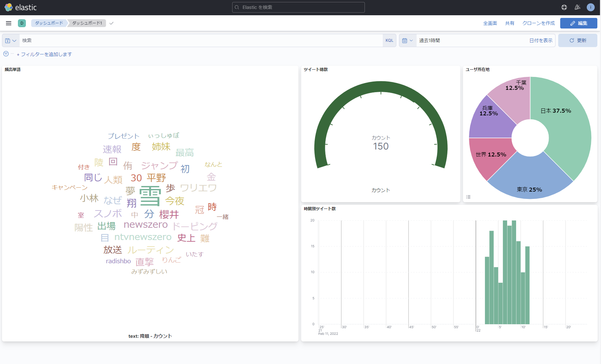This screenshot has width=601, height=364.
Task: Open the hamburger navigation menu
Action: coord(9,23)
